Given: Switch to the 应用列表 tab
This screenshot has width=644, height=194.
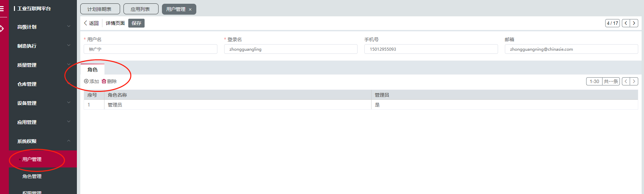Looking at the screenshot, I should [x=141, y=9].
